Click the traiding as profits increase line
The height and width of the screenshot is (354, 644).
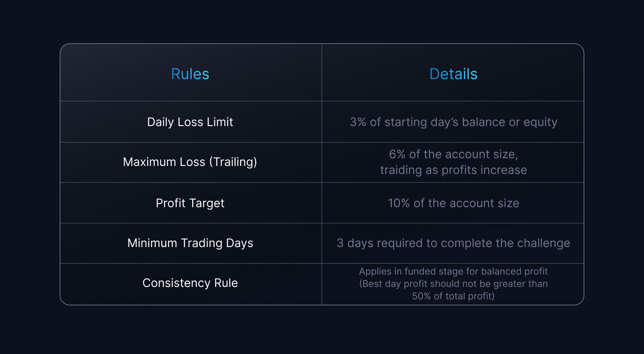click(453, 170)
